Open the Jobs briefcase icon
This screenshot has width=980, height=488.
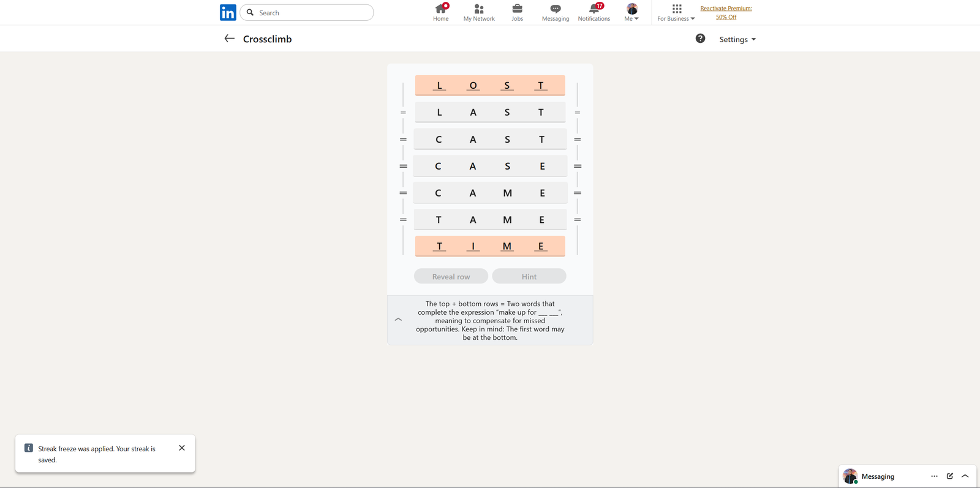[x=518, y=9]
